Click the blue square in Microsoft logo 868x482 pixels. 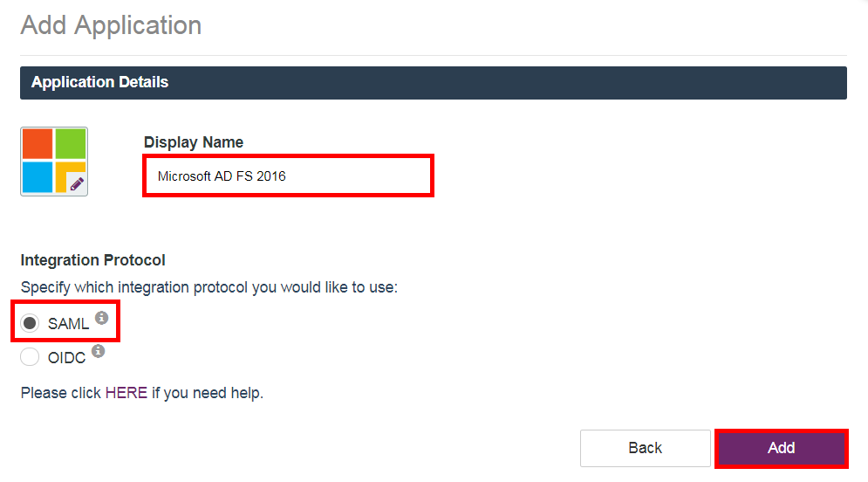(x=38, y=177)
